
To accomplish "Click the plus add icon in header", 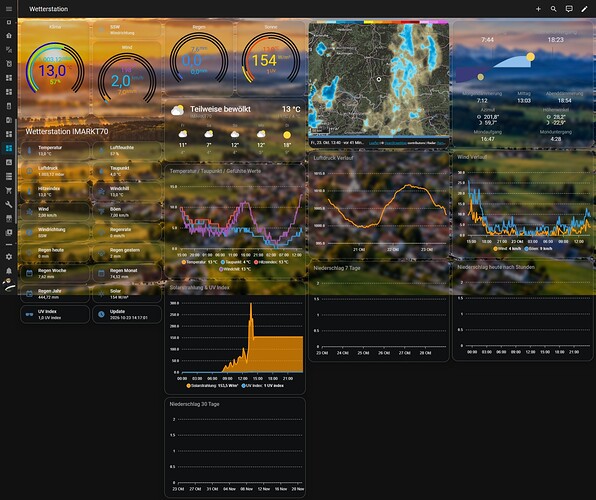I will (538, 9).
